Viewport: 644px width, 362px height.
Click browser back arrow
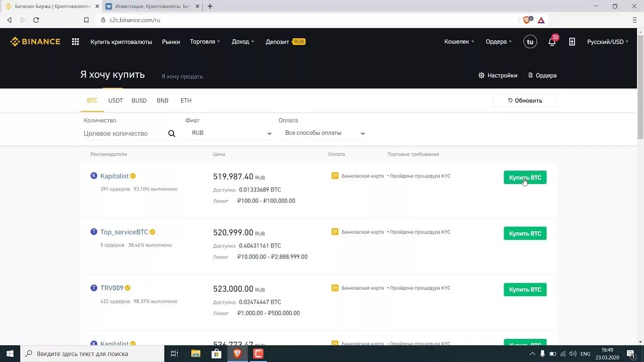point(9,20)
